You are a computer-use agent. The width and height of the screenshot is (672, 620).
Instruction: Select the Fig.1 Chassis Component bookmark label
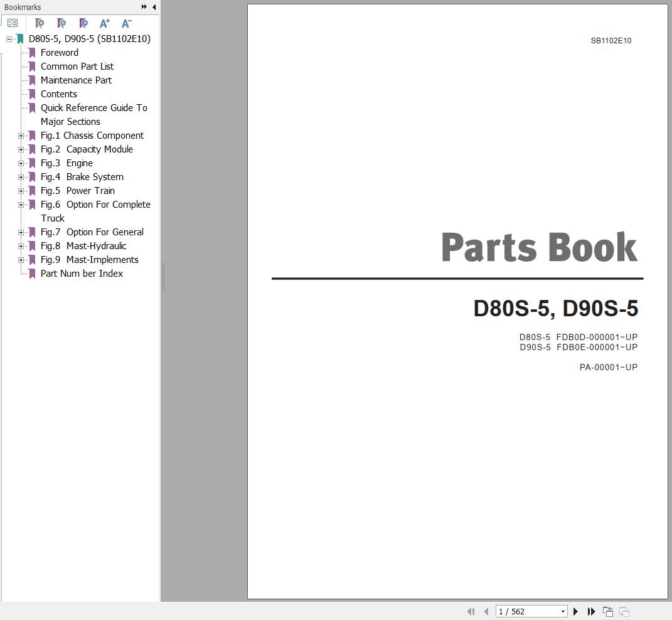pos(92,136)
